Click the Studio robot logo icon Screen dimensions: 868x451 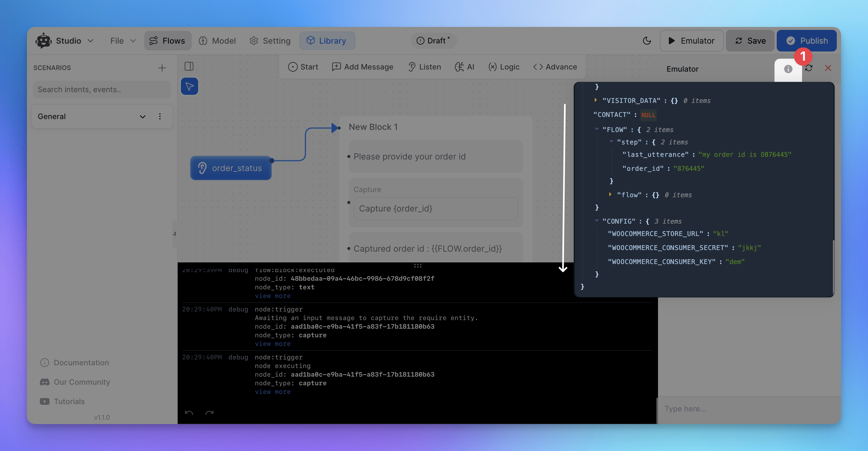[x=43, y=41]
